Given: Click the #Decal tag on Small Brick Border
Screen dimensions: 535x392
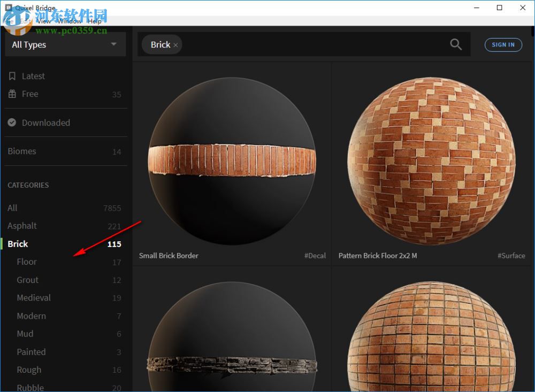Looking at the screenshot, I should 315,256.
